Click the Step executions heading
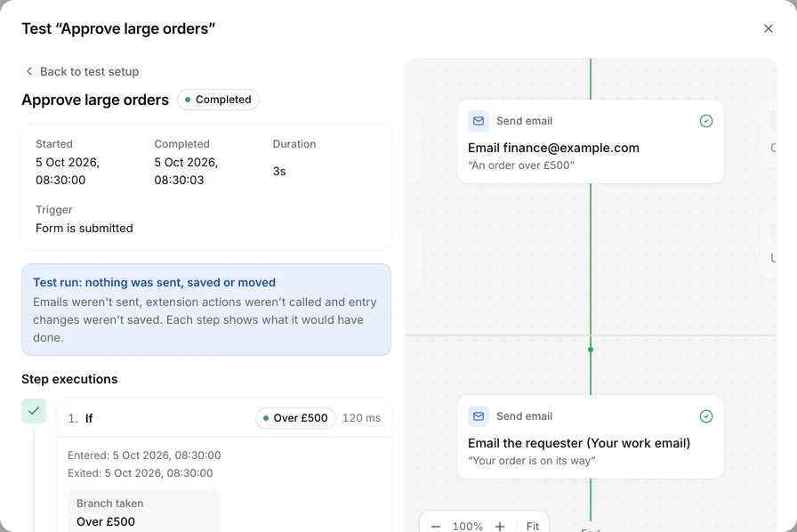797x532 pixels. click(69, 379)
